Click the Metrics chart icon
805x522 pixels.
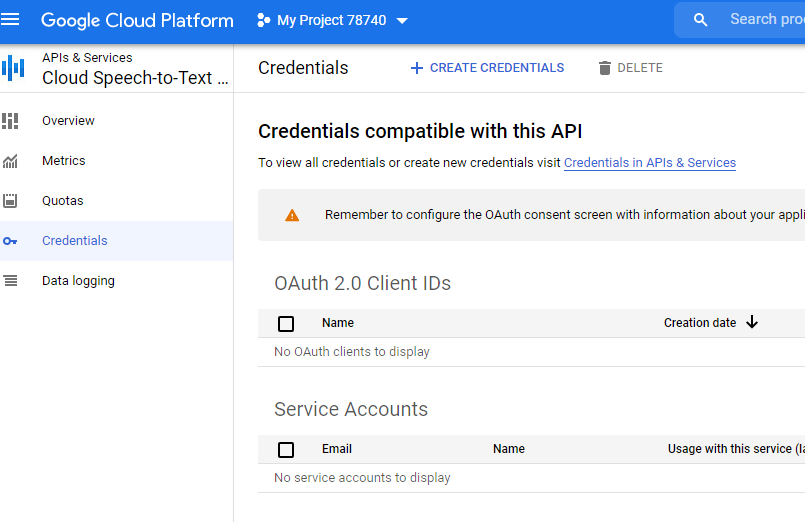click(x=10, y=161)
